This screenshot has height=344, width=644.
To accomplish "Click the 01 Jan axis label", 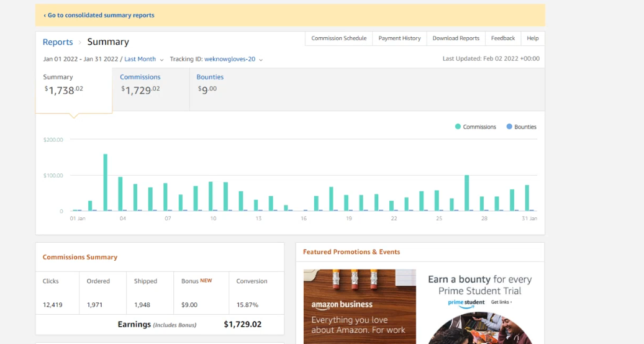I will [x=78, y=219].
